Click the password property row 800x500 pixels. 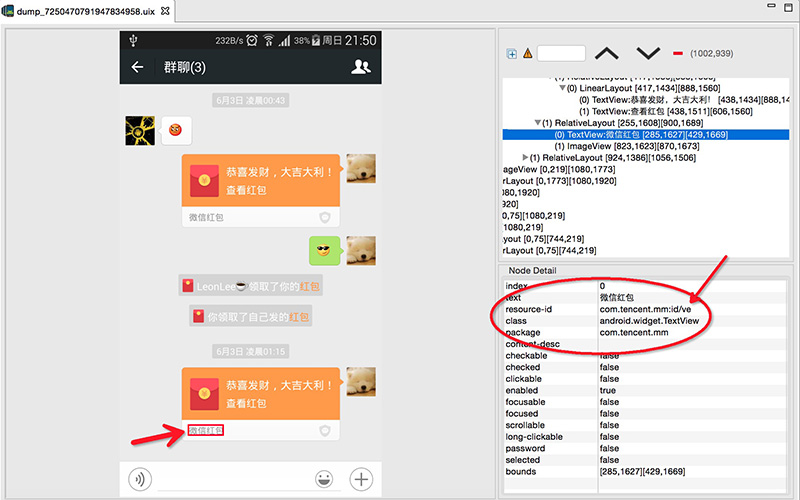(645, 448)
